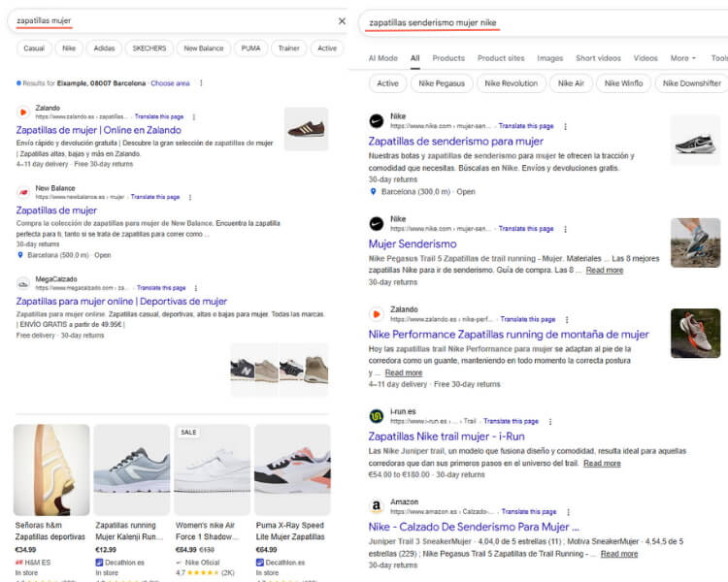Select the Nike Pegasus chip
The width and height of the screenshot is (728, 582).
click(442, 83)
